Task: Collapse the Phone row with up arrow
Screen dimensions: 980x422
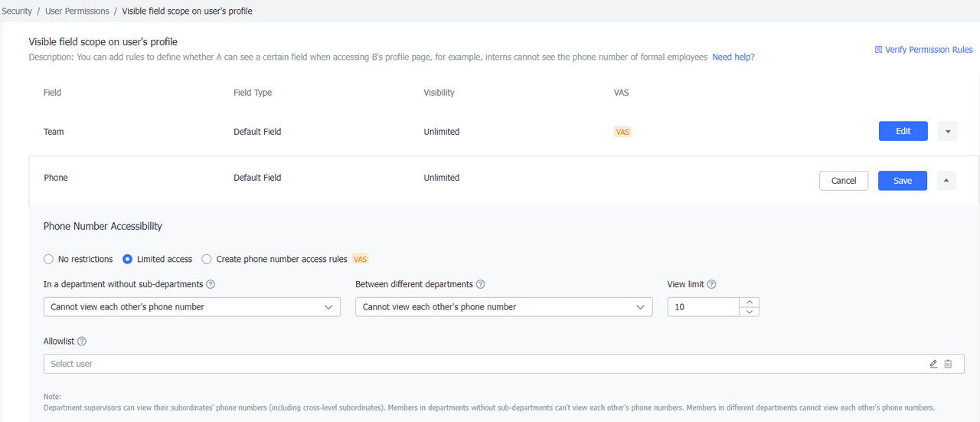Action: (946, 181)
